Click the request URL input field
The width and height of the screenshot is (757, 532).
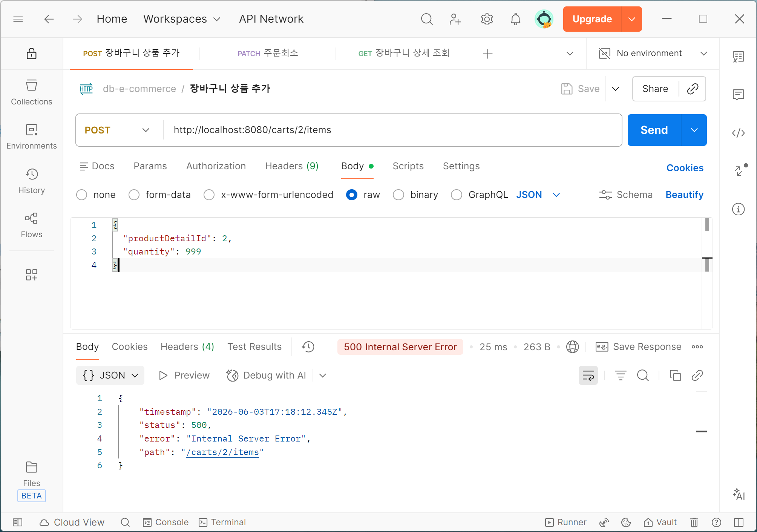(392, 130)
